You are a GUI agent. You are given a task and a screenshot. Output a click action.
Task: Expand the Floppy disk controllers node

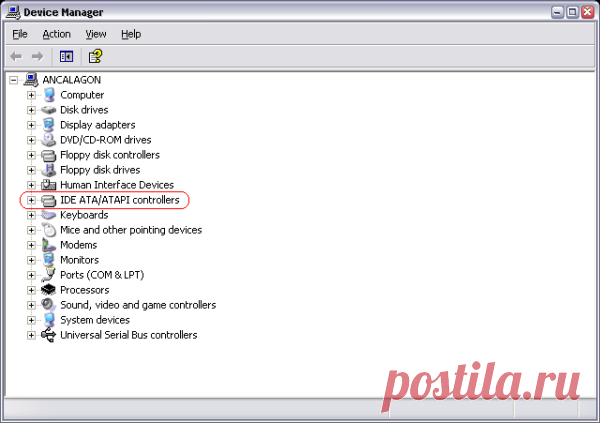[x=31, y=155]
